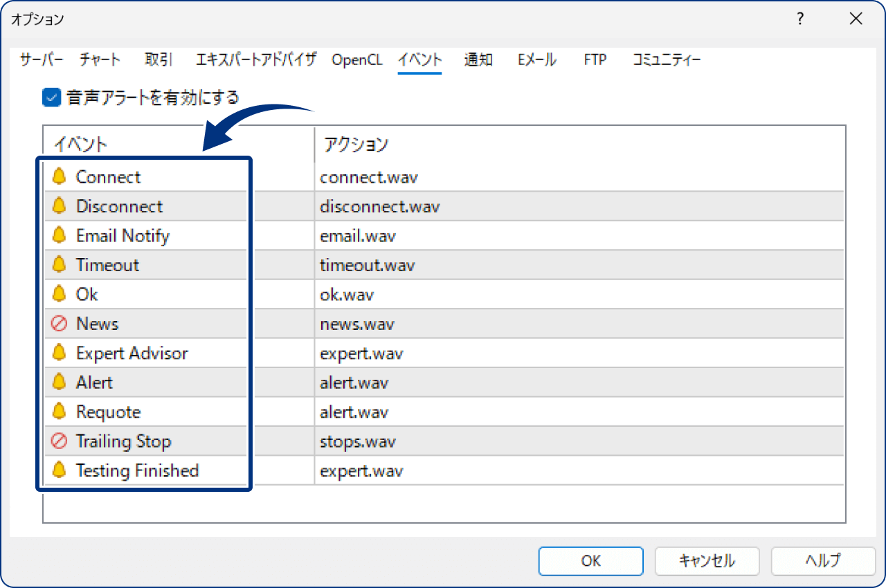Screen dimensions: 886x588
Task: Open the 取引 tab
Action: pyautogui.click(x=159, y=60)
